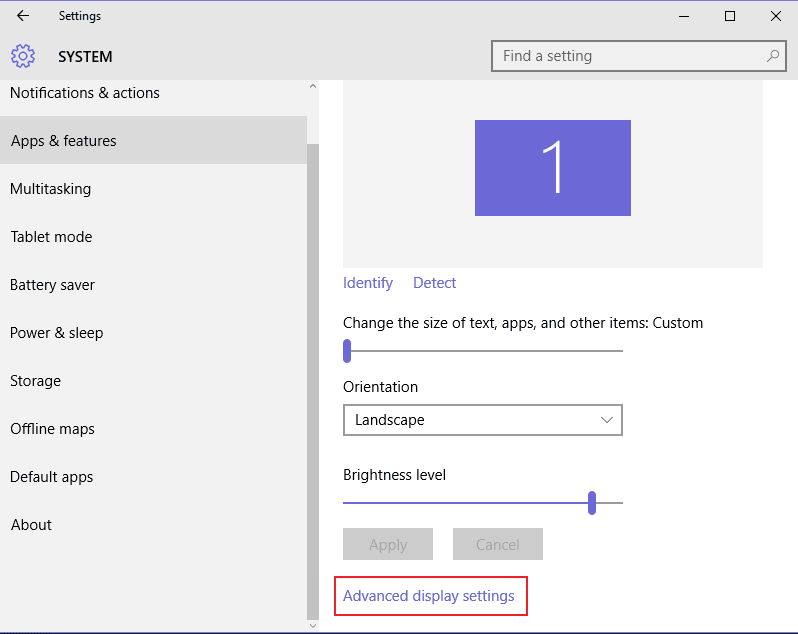The height and width of the screenshot is (634, 798).
Task: Click the Identify link
Action: [x=367, y=283]
